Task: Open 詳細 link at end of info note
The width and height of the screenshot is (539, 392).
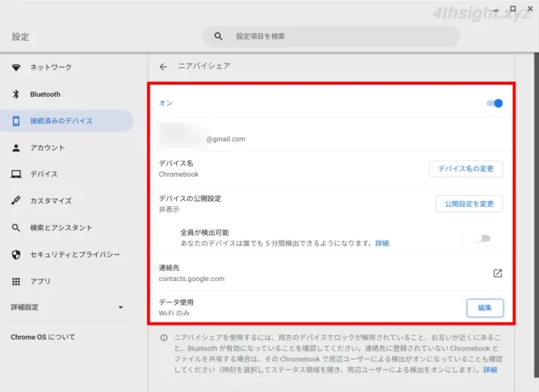Action: click(x=490, y=370)
